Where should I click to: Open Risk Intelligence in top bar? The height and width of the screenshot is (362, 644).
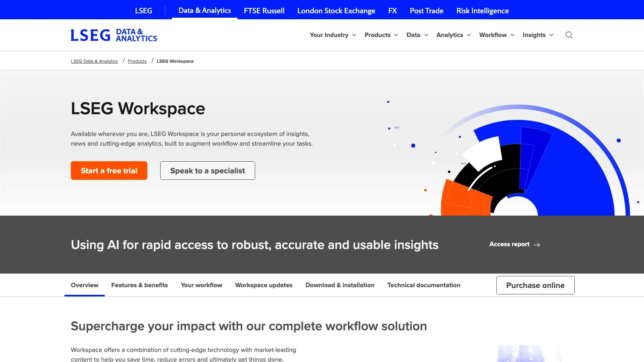[483, 11]
